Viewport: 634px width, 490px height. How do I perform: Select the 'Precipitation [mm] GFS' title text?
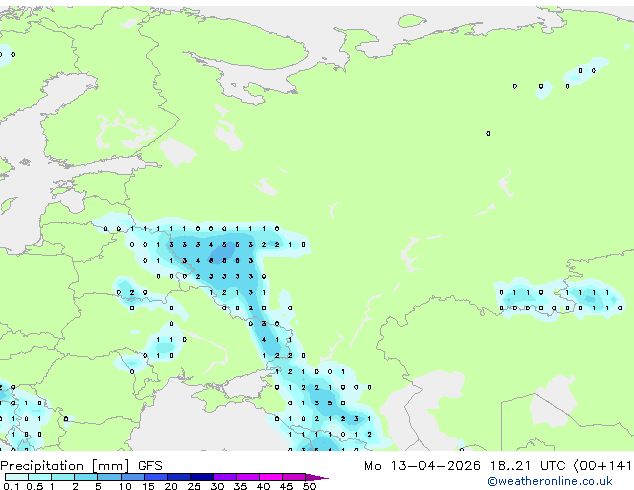81,466
